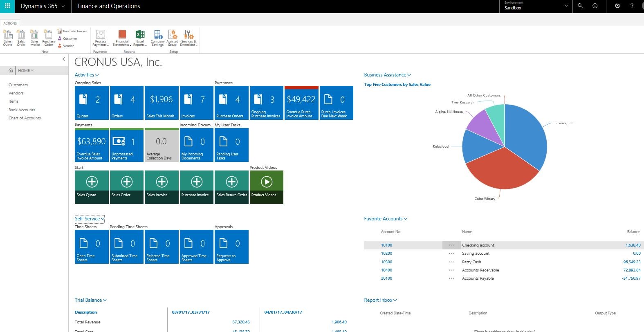Go to Vendors in navigation pane
Viewport: 644px width, 332px height.
click(x=16, y=93)
